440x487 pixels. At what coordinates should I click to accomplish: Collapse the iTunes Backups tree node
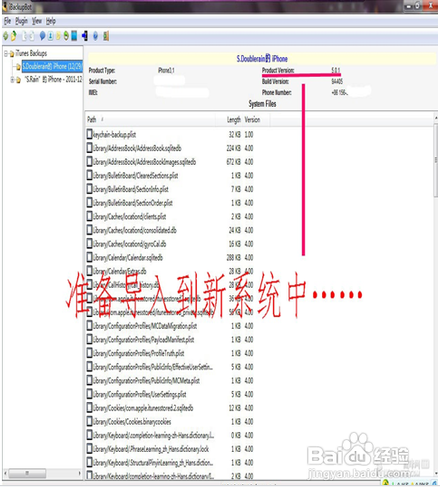point(6,53)
